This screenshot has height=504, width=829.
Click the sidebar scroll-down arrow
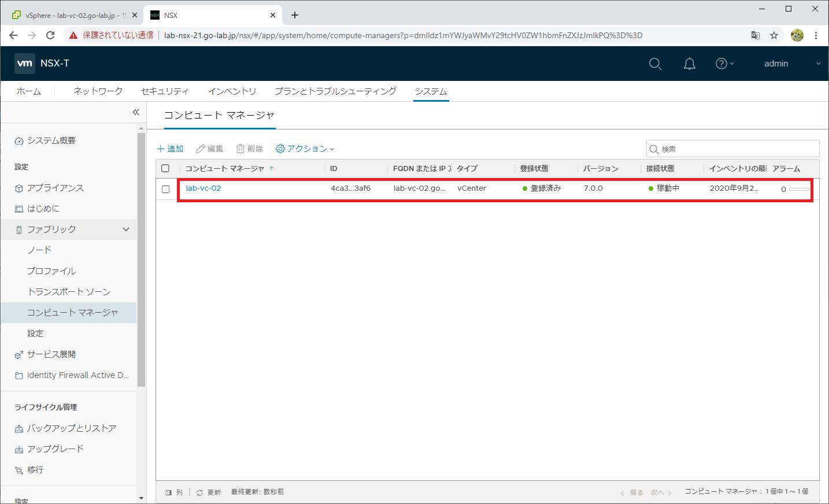tap(141, 498)
